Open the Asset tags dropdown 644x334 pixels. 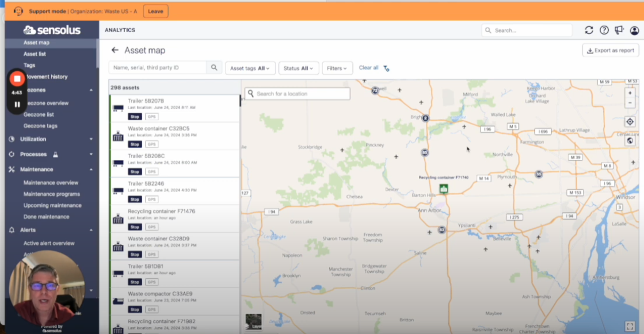pos(250,68)
